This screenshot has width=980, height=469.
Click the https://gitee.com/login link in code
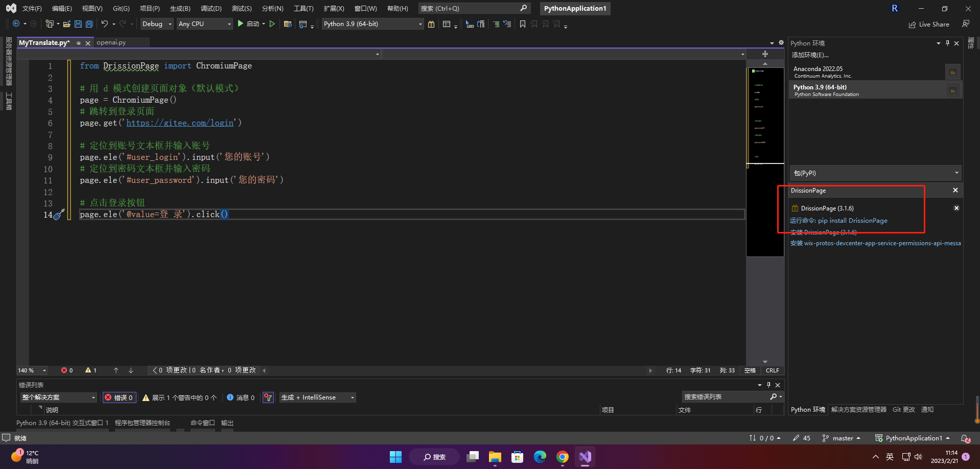(x=180, y=123)
